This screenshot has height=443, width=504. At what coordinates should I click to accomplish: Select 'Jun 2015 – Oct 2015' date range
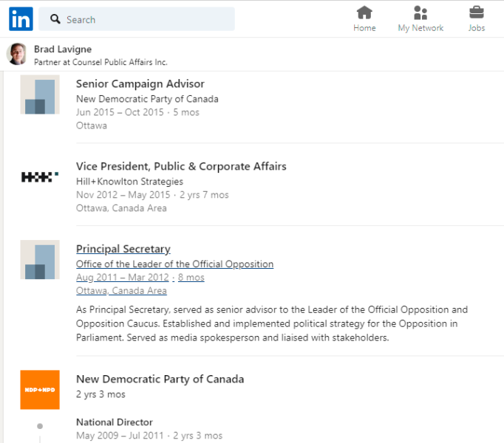120,112
